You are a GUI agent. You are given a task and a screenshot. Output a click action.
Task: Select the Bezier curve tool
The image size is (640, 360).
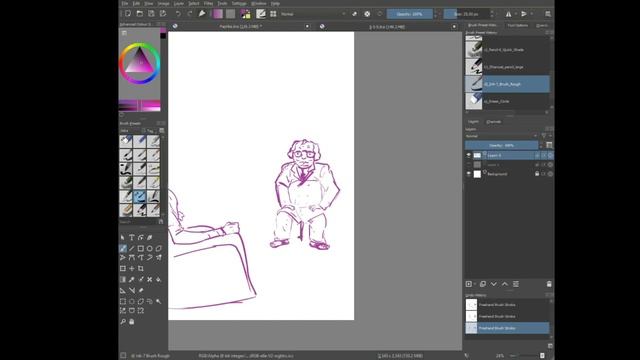pos(131,258)
